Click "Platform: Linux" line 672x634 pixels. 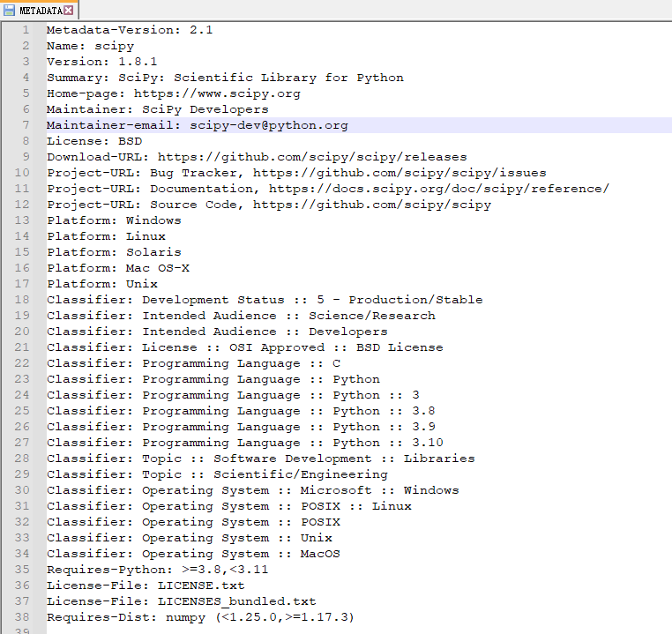107,236
